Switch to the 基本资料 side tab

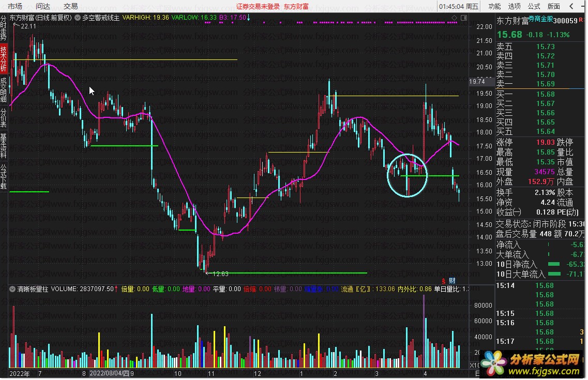(4, 145)
